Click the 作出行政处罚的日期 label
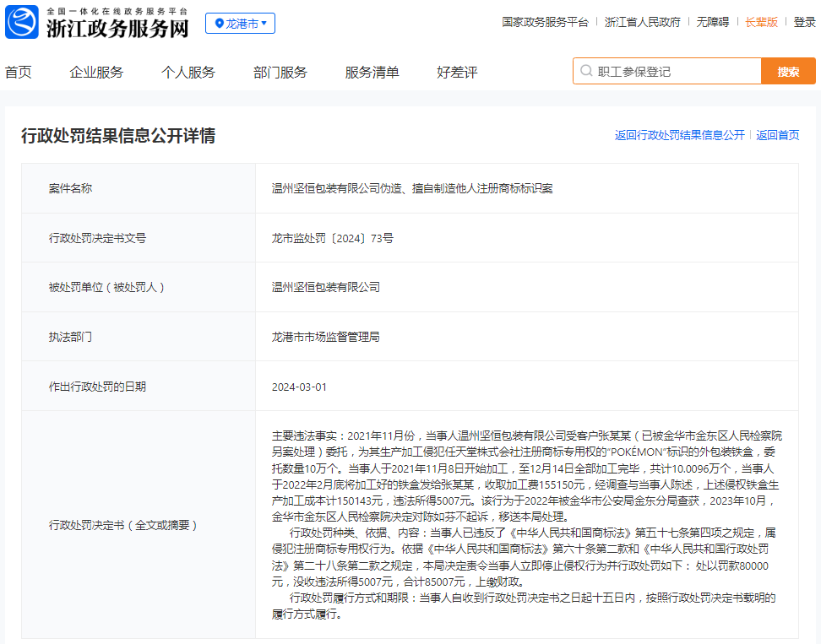This screenshot has height=644, width=821. (97, 387)
